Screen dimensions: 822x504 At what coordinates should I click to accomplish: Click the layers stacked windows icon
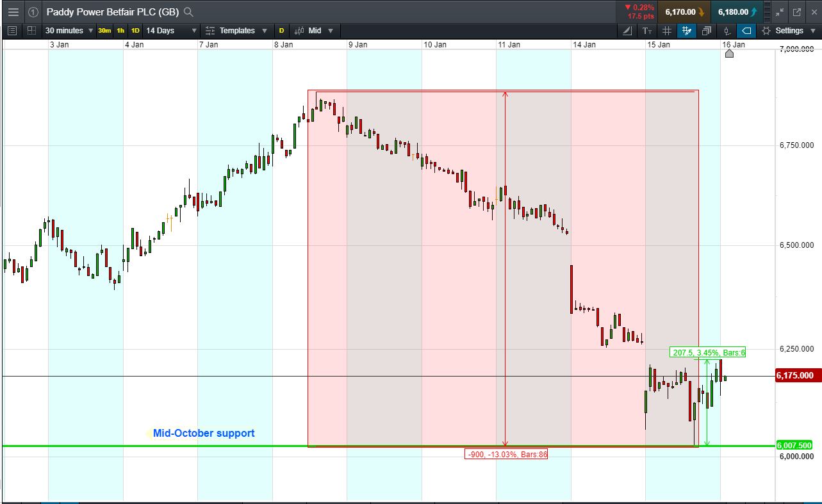pos(707,31)
